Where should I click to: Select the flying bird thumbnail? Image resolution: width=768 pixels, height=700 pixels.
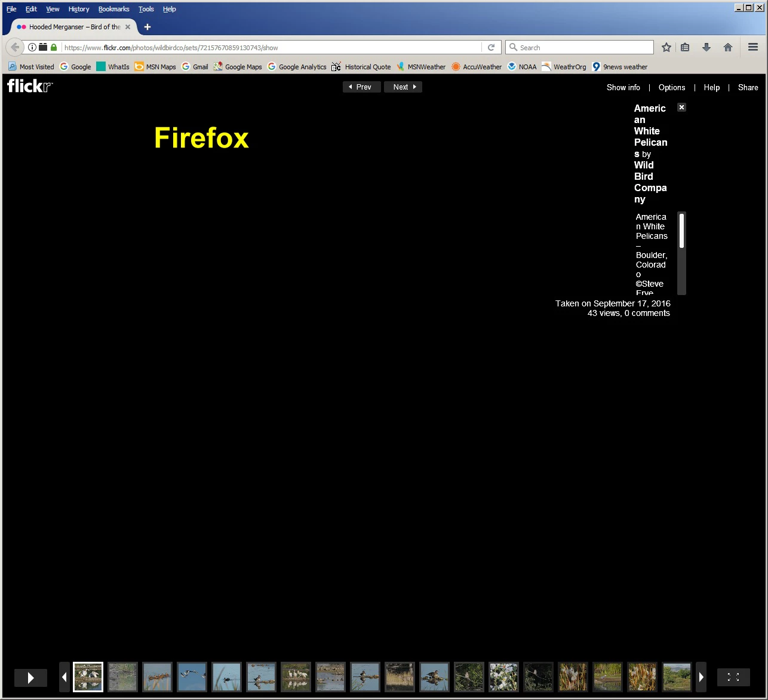click(192, 677)
